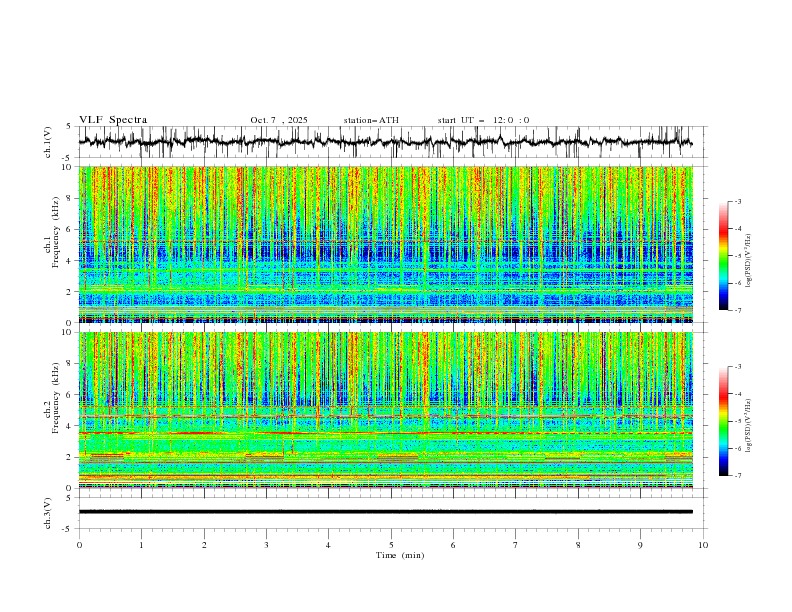Select the date text Oct. 7, 2025
Image resolution: width=792 pixels, height=612 pixels.
279,120
